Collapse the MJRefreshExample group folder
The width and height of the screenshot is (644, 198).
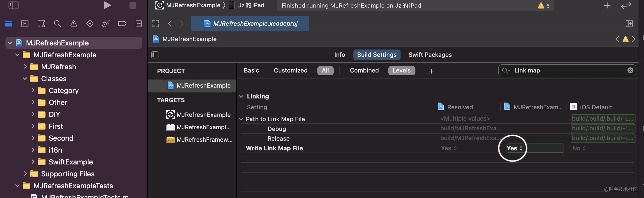tap(17, 55)
